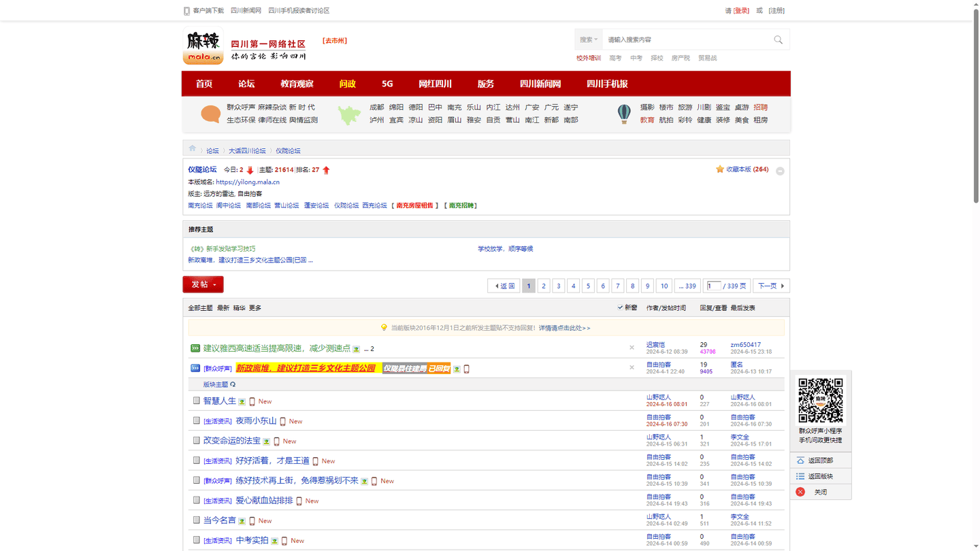Click the page number input box

[713, 286]
